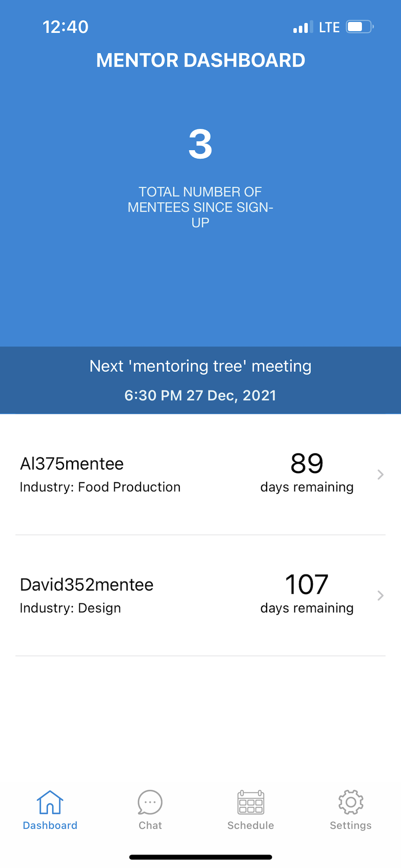Tap the total mentees count 3
Viewport: 401px width, 868px height.
pyautogui.click(x=200, y=144)
